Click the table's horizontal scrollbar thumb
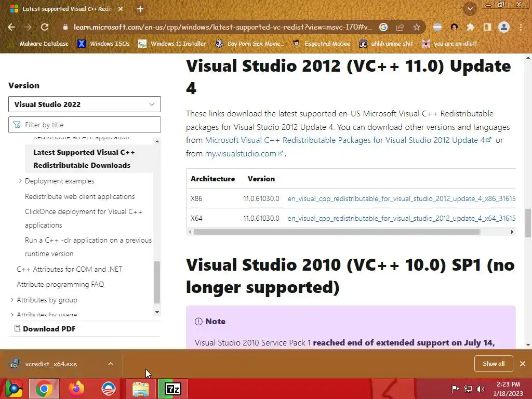 (x=337, y=232)
